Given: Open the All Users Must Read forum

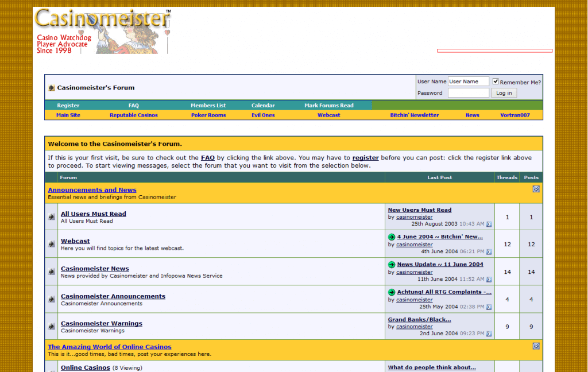Looking at the screenshot, I should tap(94, 214).
